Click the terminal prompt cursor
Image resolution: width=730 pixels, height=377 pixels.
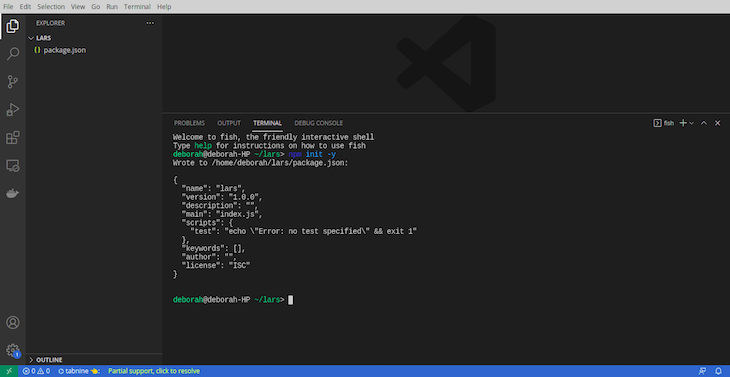(291, 300)
